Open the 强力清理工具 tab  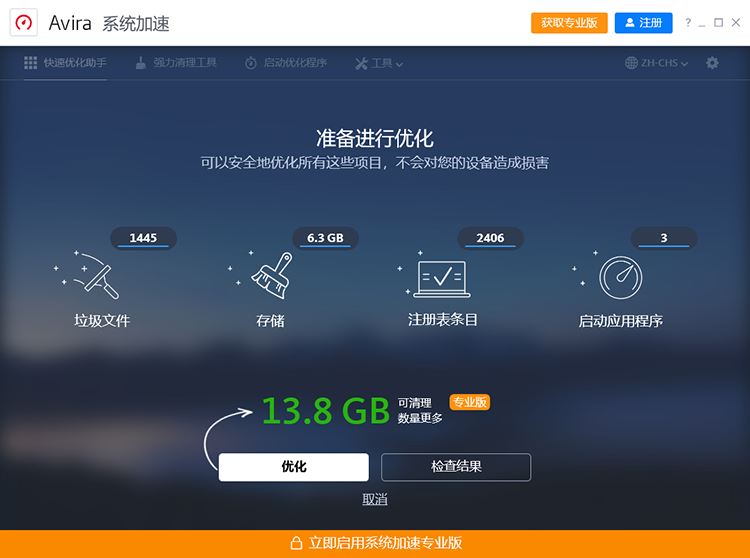tap(176, 63)
